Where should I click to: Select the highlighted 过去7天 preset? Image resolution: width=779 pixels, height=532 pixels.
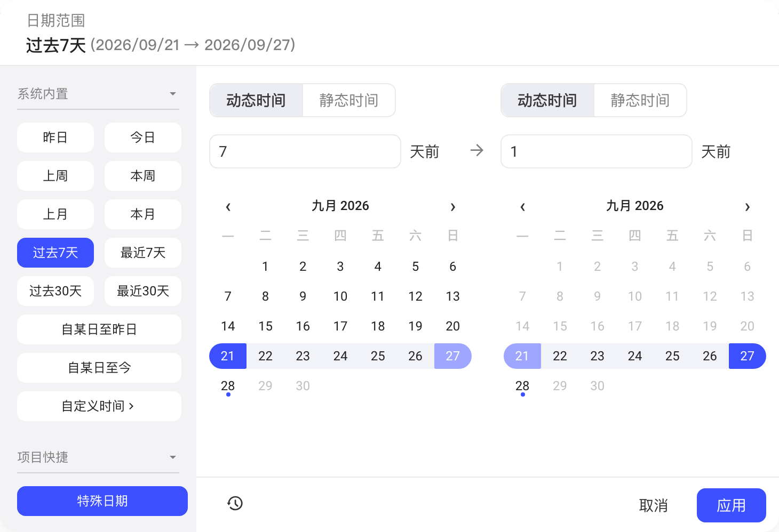click(55, 253)
